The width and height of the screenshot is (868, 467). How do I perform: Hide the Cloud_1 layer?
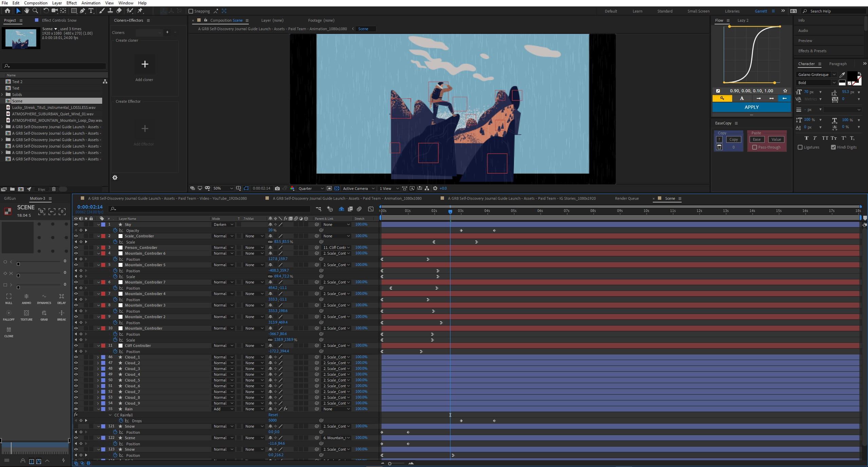coord(76,357)
